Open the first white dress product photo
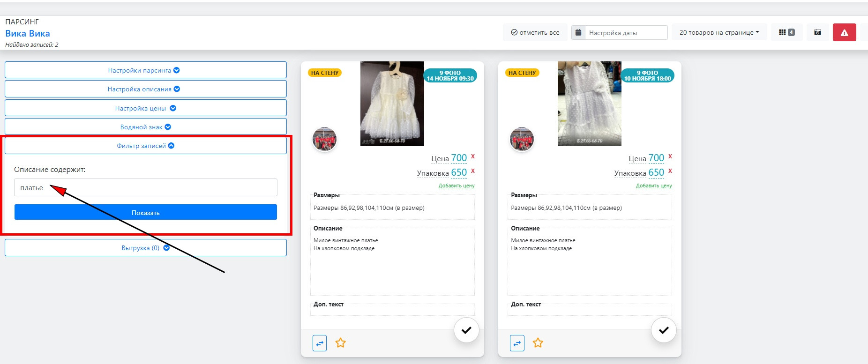 392,104
